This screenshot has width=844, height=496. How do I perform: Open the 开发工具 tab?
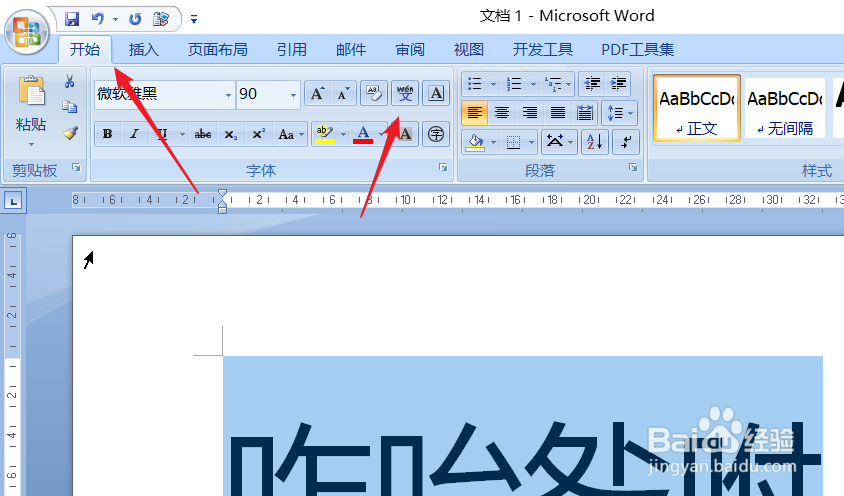point(543,50)
